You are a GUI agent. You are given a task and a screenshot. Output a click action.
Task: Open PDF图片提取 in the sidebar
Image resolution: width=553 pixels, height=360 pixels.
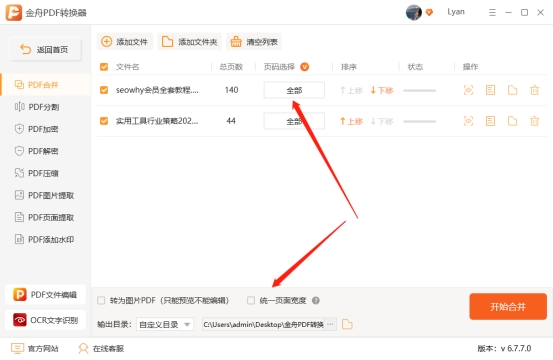(x=45, y=195)
